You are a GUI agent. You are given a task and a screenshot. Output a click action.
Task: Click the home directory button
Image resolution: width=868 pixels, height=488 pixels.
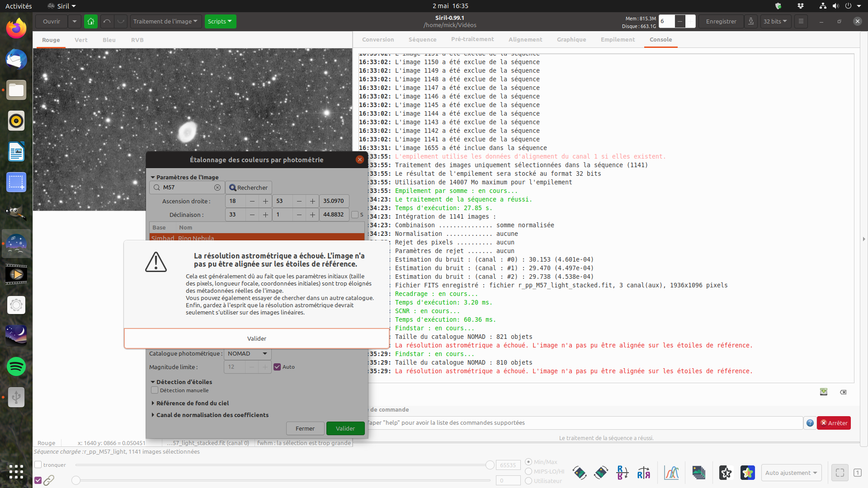coord(91,21)
